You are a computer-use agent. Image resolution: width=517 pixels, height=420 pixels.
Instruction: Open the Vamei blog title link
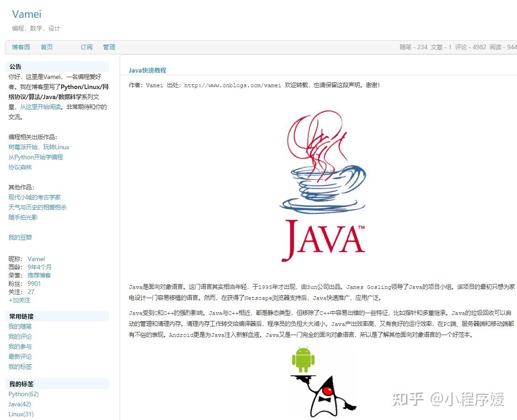coord(26,14)
